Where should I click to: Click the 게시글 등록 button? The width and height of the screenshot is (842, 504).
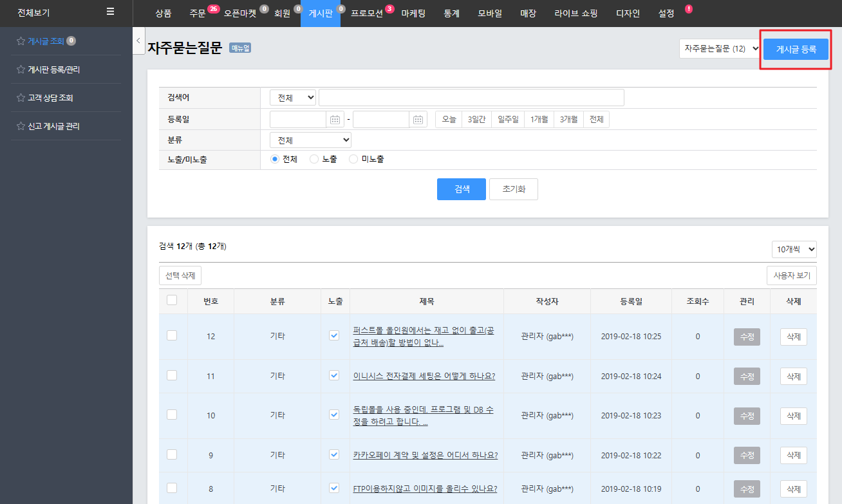[x=796, y=49]
